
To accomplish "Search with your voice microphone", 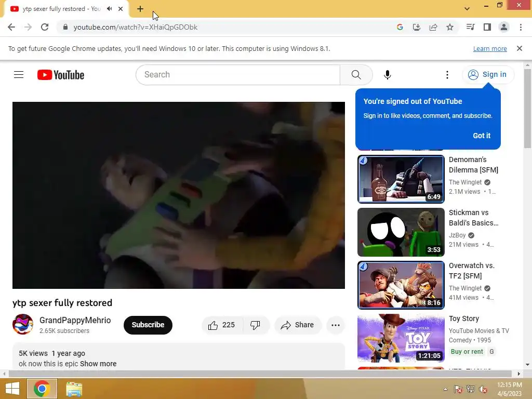I will [388, 75].
